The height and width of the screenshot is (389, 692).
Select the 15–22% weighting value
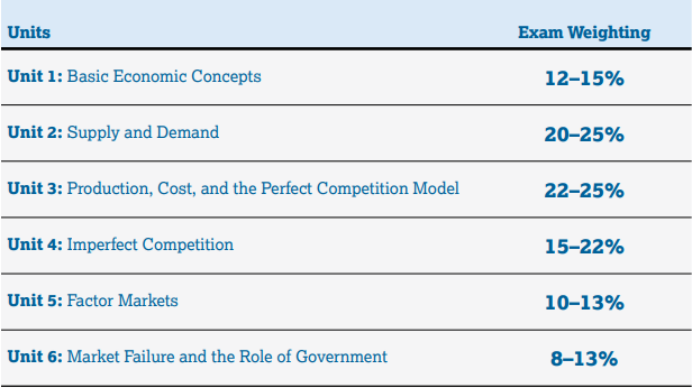(x=584, y=247)
